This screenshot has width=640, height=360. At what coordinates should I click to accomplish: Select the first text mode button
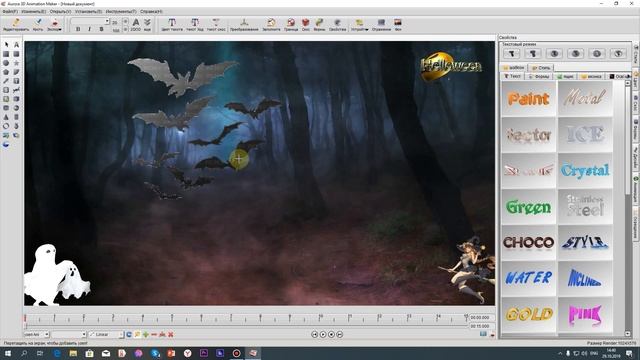point(511,53)
